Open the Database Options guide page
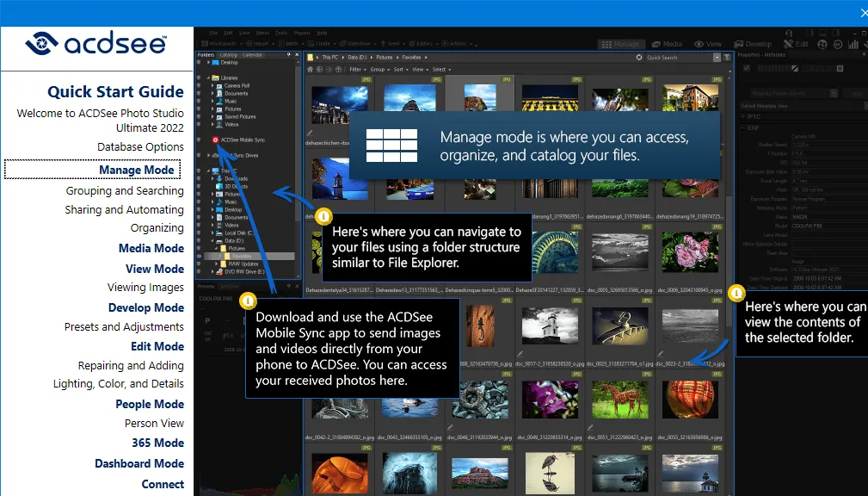This screenshot has height=496, width=868. tap(140, 147)
